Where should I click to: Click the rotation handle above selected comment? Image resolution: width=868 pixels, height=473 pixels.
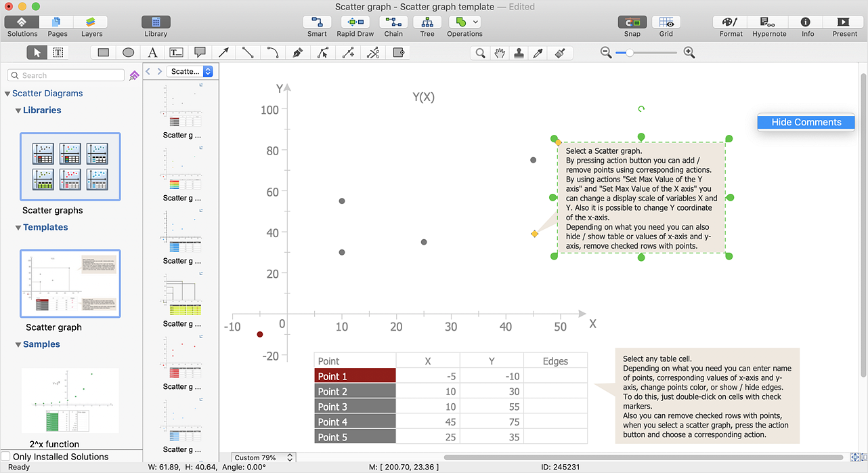(641, 108)
